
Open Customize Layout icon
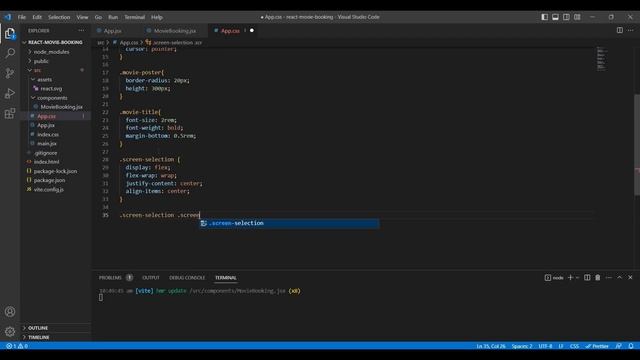[577, 17]
